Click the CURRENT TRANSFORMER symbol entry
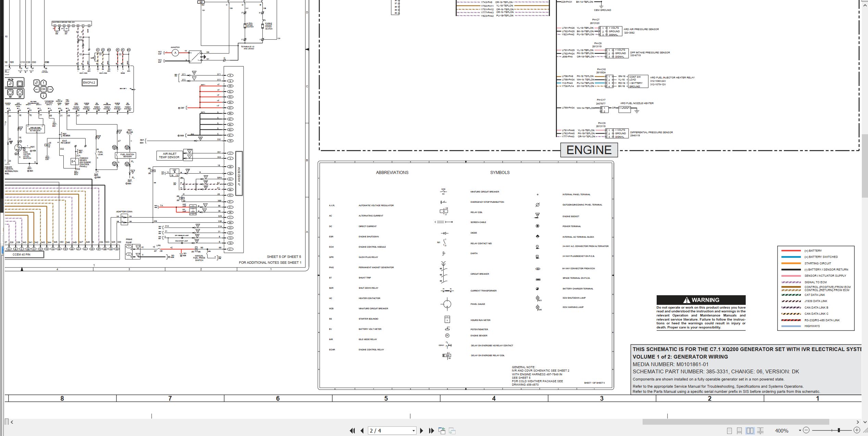 click(x=483, y=291)
